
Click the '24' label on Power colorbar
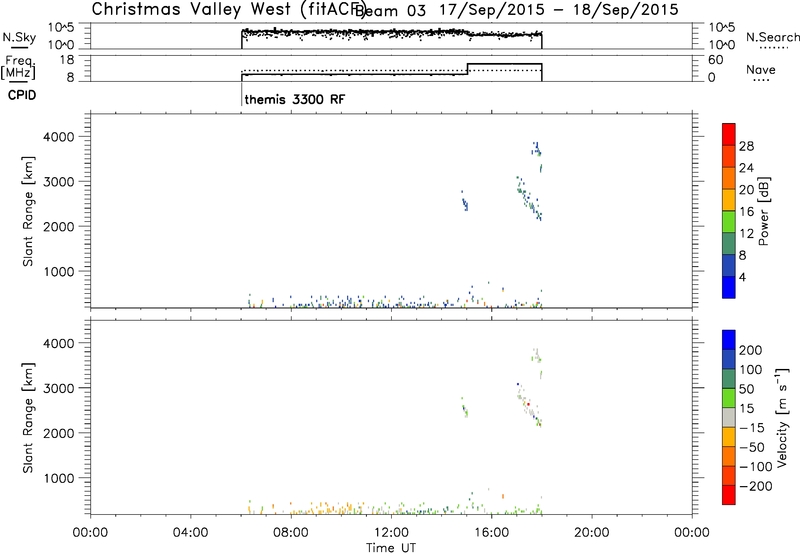tap(746, 168)
